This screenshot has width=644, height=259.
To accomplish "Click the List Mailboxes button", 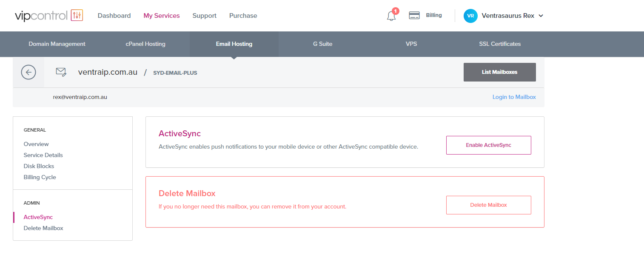I will (x=500, y=72).
